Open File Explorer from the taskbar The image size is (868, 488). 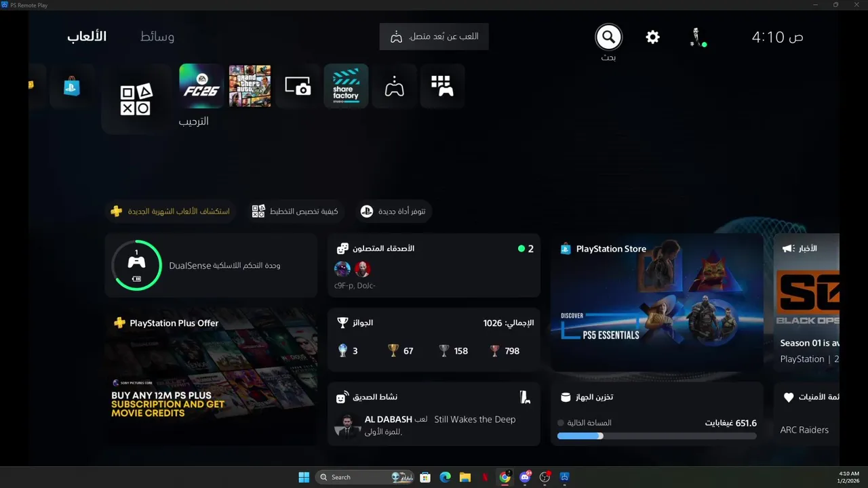click(x=465, y=477)
